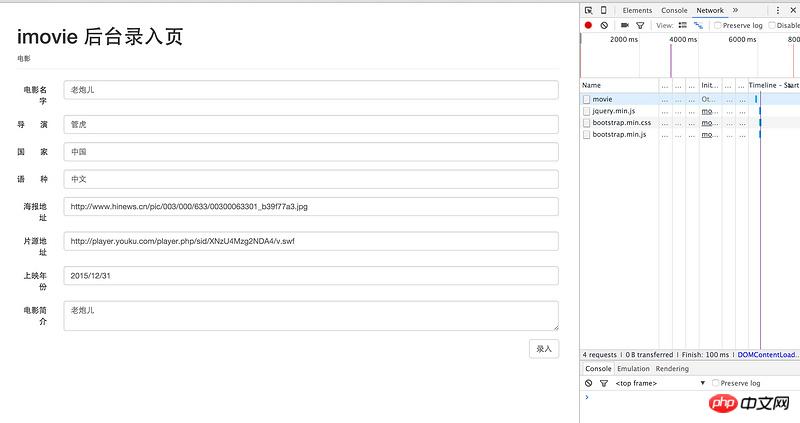Click the imovie 后台录入页 page heading

pyautogui.click(x=100, y=37)
